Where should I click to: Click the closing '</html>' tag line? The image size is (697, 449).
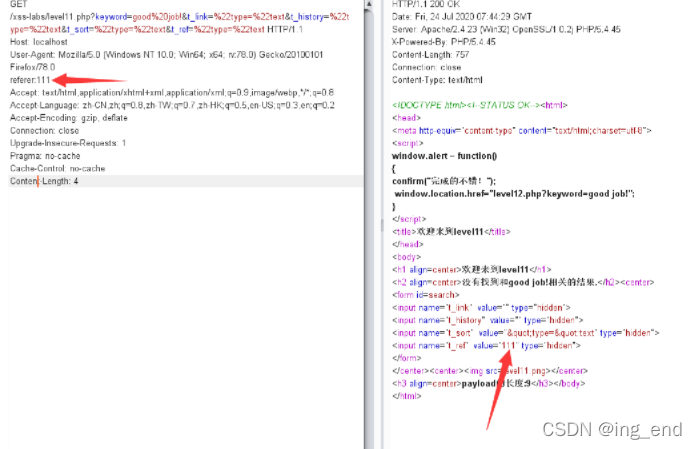pyautogui.click(x=406, y=396)
